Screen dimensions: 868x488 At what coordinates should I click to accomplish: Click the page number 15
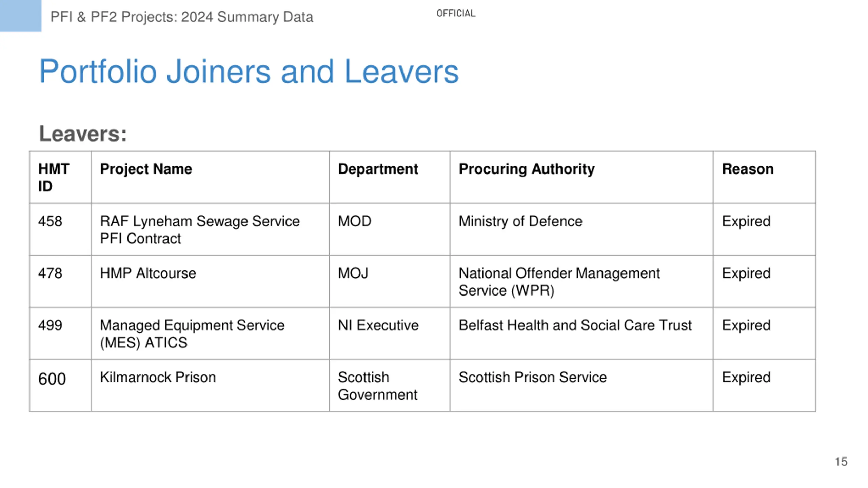[x=841, y=462]
